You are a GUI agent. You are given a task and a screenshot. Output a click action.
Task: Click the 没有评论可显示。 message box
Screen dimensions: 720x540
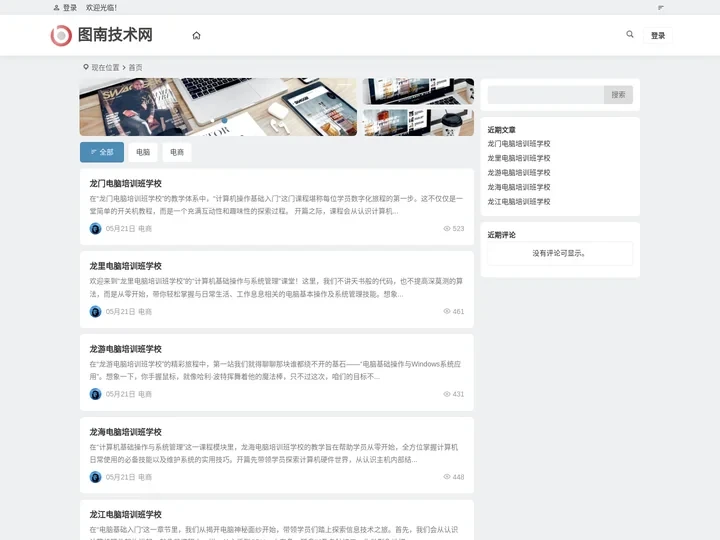click(x=560, y=253)
